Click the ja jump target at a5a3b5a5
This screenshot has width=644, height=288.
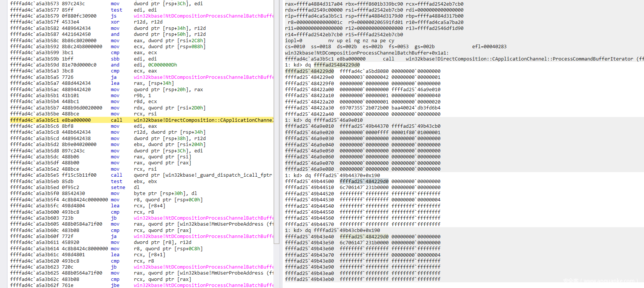(203, 77)
